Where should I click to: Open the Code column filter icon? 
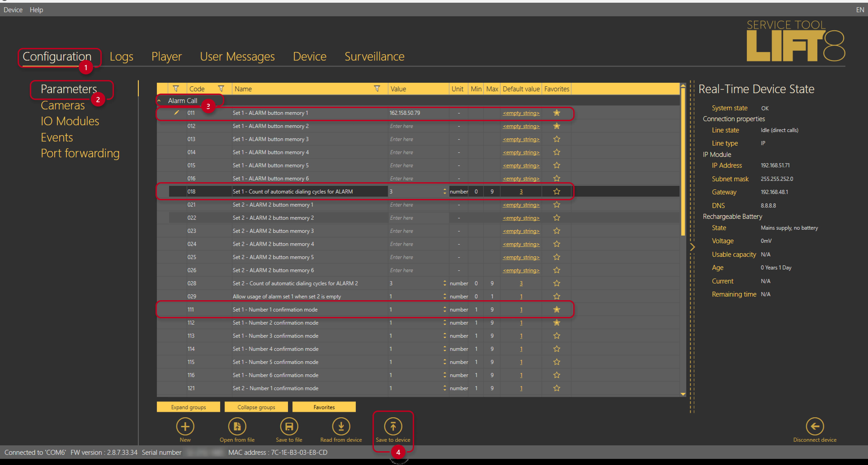(x=221, y=89)
